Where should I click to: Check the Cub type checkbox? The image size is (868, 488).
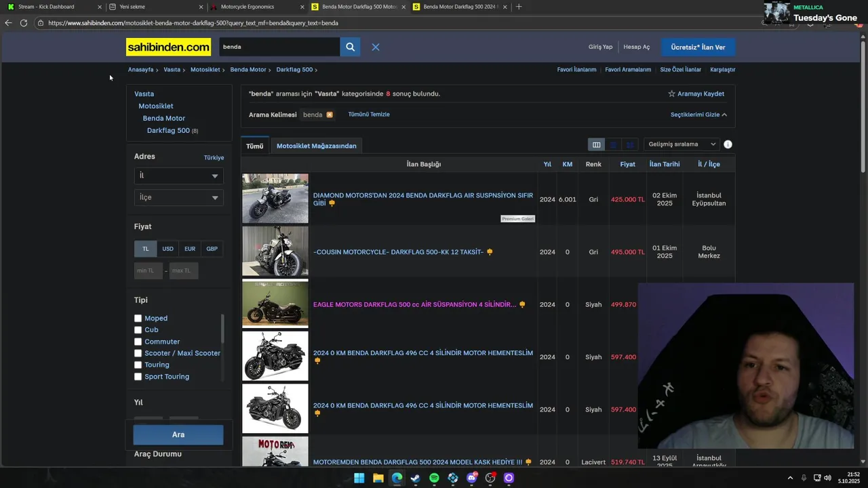click(138, 330)
